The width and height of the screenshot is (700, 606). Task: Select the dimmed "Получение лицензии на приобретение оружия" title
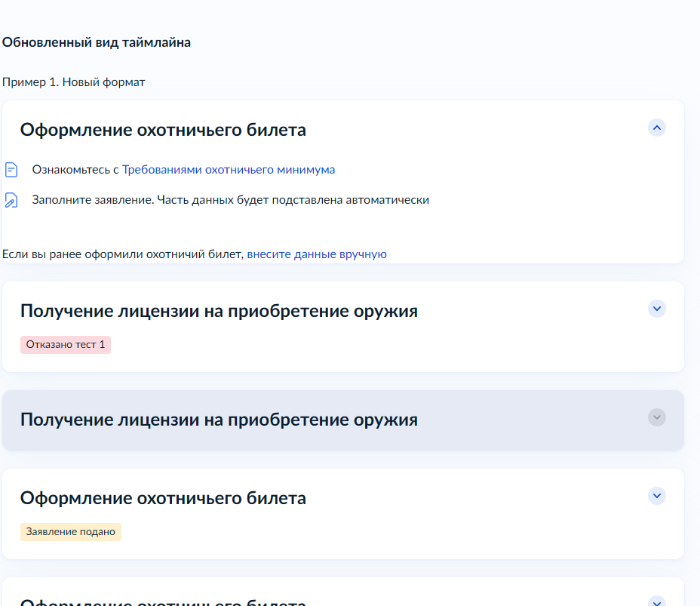click(x=219, y=420)
